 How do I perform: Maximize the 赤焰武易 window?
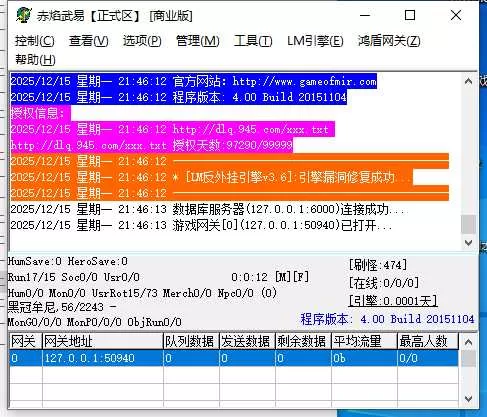[410, 15]
